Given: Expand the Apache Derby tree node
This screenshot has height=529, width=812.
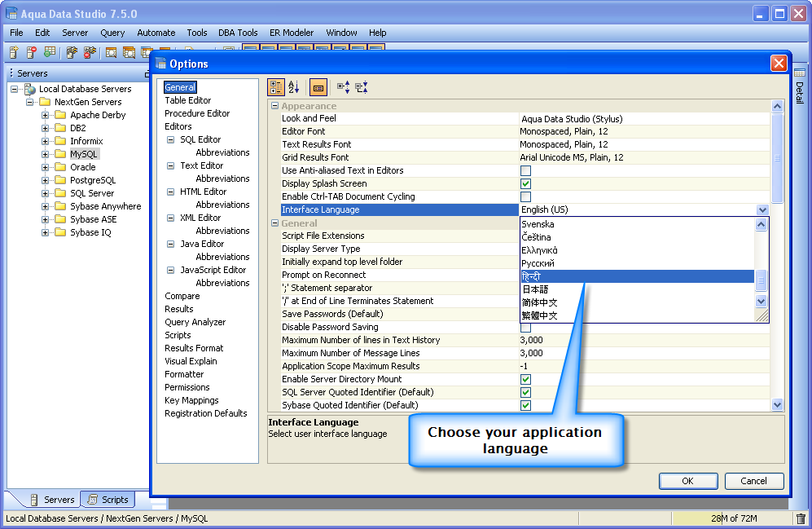Looking at the screenshot, I should click(x=45, y=115).
